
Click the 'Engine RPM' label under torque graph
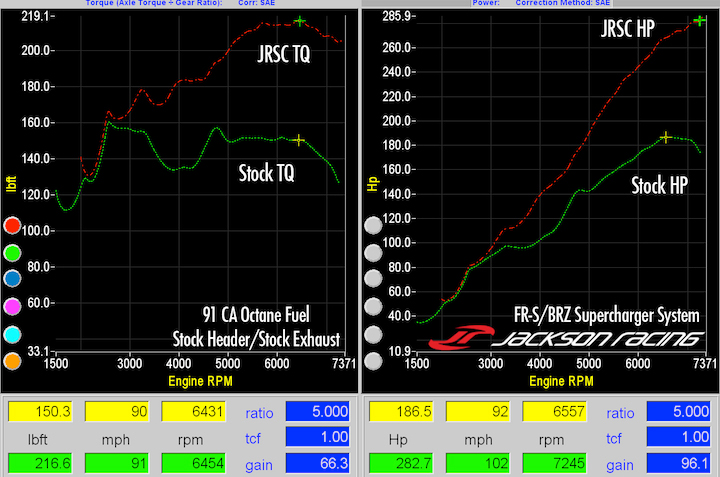pyautogui.click(x=200, y=381)
